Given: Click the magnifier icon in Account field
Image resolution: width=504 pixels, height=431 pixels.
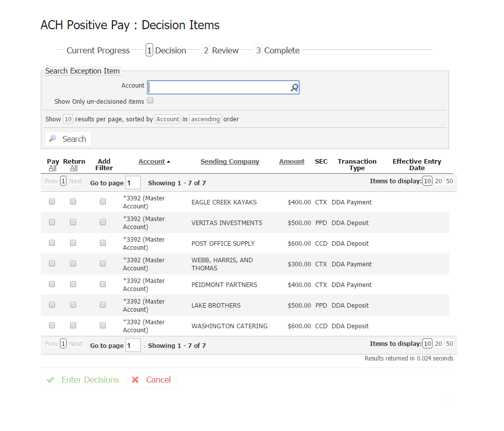Looking at the screenshot, I should (294, 88).
